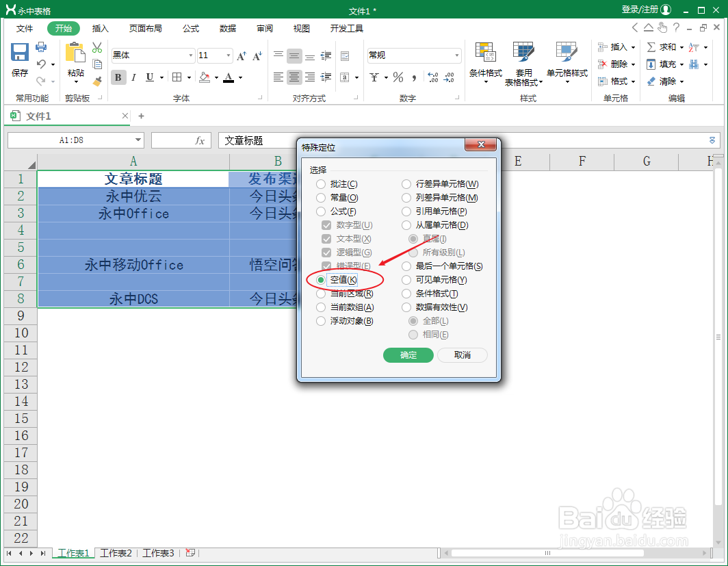The height and width of the screenshot is (566, 728).
Task: Switch to the 插入 ribbon tab
Action: (100, 28)
